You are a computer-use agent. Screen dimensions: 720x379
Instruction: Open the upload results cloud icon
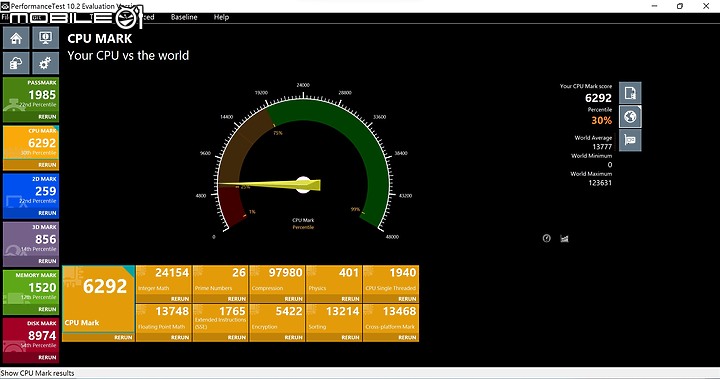point(16,63)
